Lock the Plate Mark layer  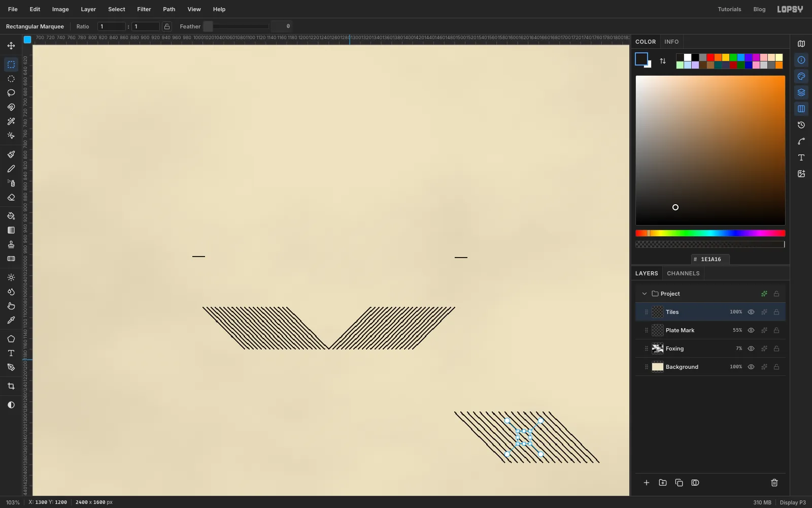coord(776,330)
